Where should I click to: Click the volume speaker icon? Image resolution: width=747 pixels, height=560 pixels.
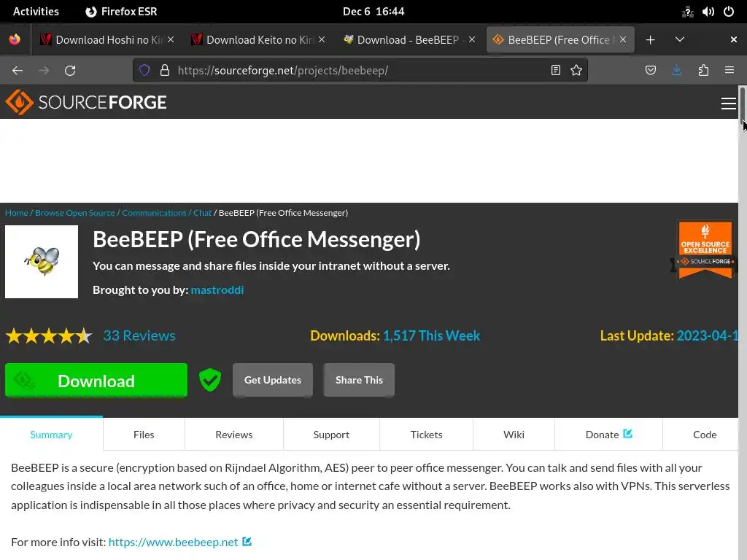pyautogui.click(x=708, y=12)
